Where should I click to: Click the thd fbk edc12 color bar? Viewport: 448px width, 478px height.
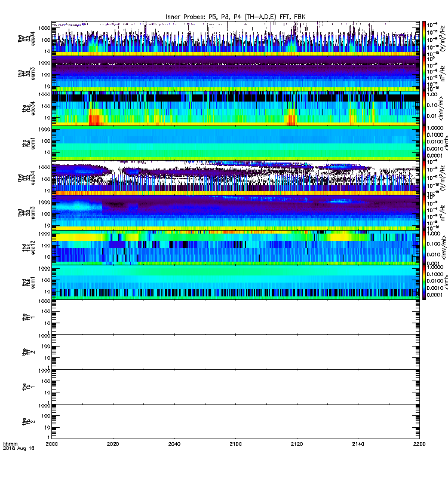(x=424, y=247)
